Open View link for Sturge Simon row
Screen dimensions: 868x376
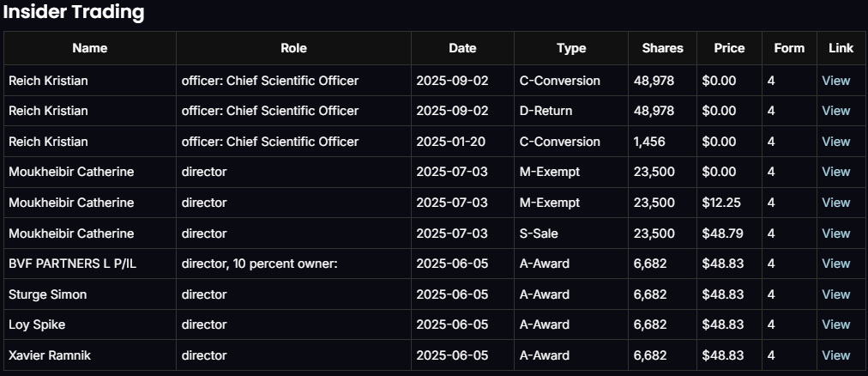click(x=835, y=294)
